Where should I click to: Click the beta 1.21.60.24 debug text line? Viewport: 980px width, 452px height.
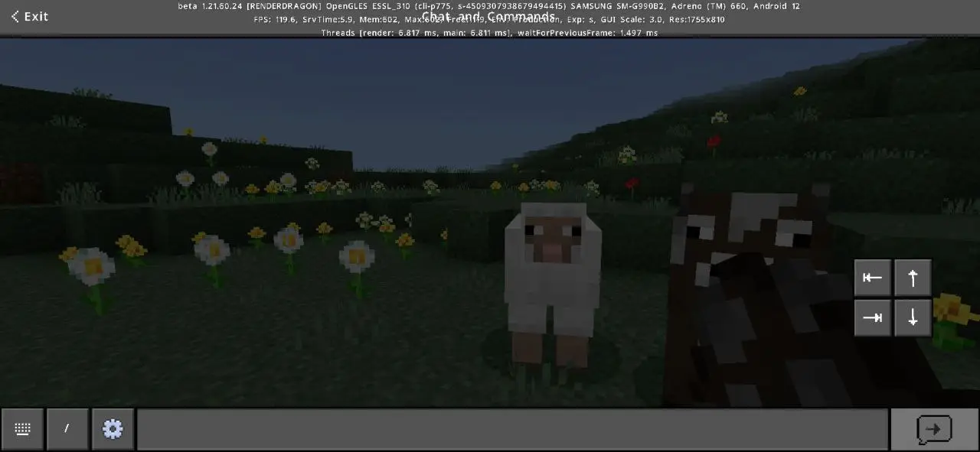click(x=489, y=6)
